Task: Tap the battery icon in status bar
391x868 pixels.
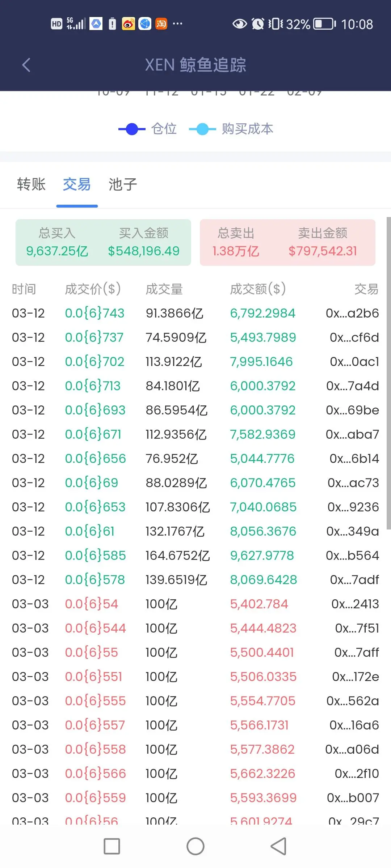Action: pyautogui.click(x=324, y=24)
